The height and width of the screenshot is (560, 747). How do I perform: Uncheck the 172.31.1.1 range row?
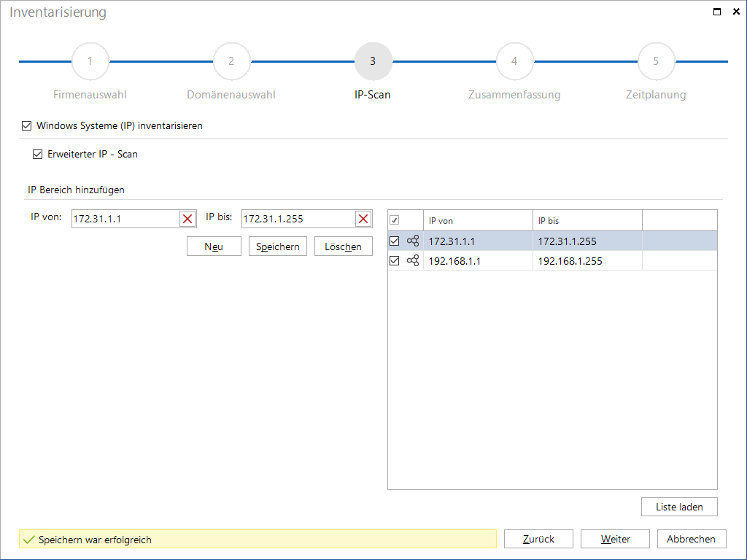395,241
